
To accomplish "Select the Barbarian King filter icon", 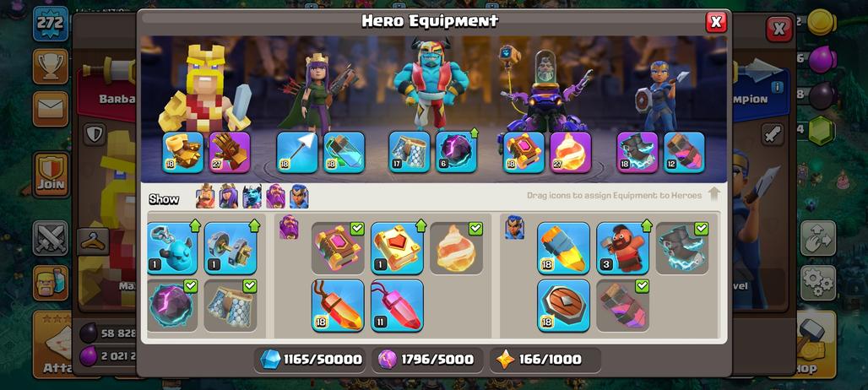I will (x=205, y=197).
